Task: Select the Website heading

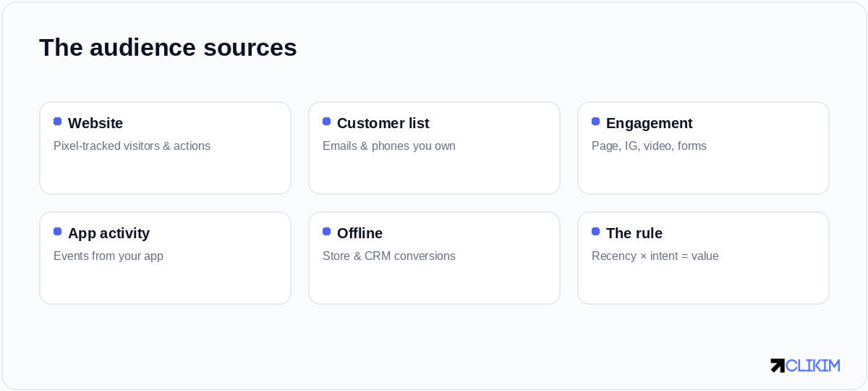Action: pos(95,123)
